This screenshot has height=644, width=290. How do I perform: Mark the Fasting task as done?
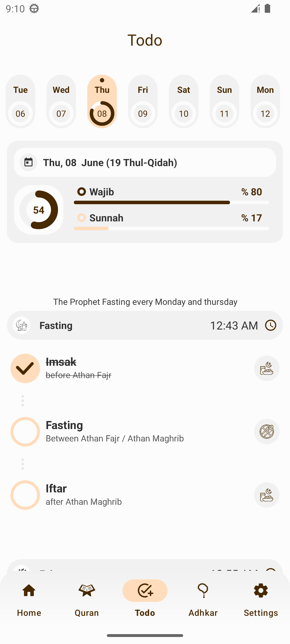tap(25, 431)
